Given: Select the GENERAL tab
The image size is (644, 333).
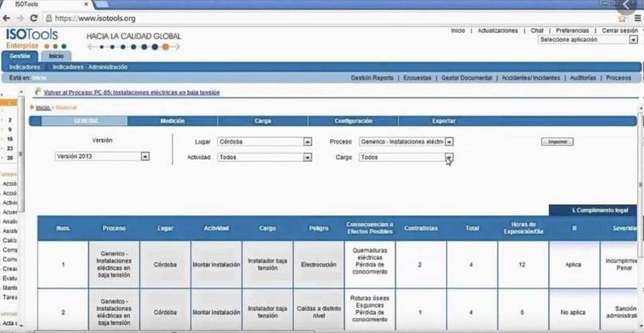Looking at the screenshot, I should [x=85, y=121].
